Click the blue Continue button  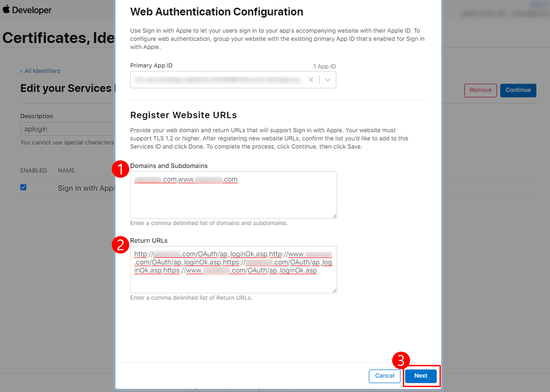[x=518, y=90]
